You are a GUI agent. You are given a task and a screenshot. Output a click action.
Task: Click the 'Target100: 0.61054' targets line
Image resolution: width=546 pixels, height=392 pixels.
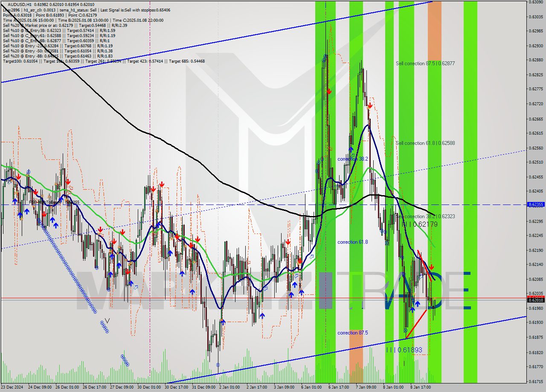(x=104, y=61)
